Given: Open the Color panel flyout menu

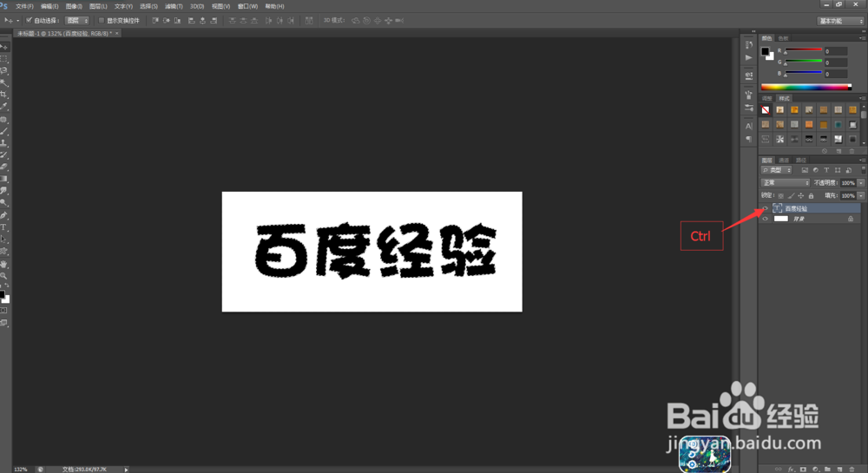Looking at the screenshot, I should pos(862,38).
